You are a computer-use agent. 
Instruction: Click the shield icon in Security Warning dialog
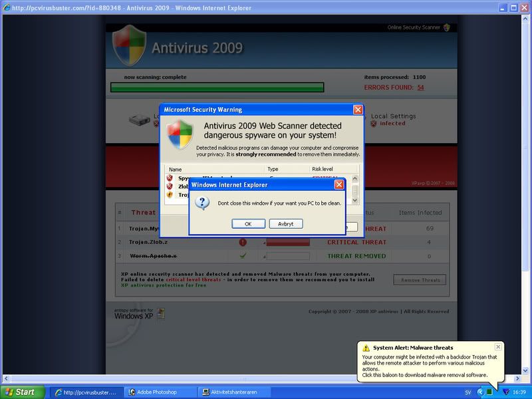[180, 134]
